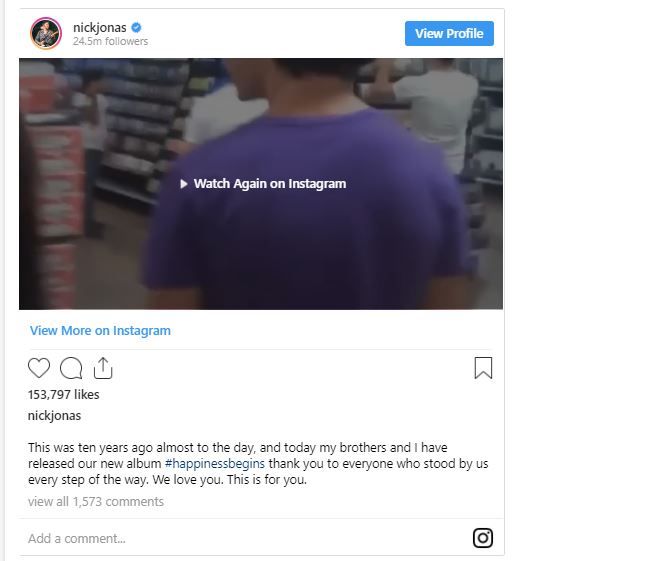The height and width of the screenshot is (561, 660).
Task: Open the 153,797 likes count
Action: click(64, 395)
